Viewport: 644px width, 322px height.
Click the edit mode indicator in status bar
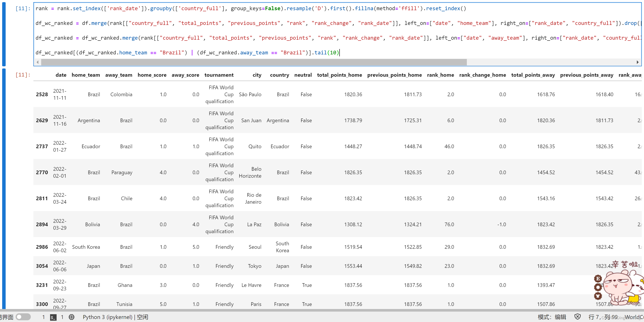552,317
